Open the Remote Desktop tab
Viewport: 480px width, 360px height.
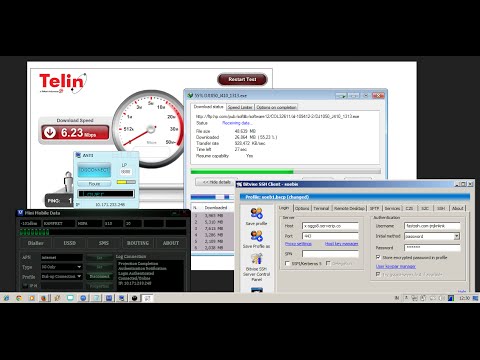coord(349,208)
